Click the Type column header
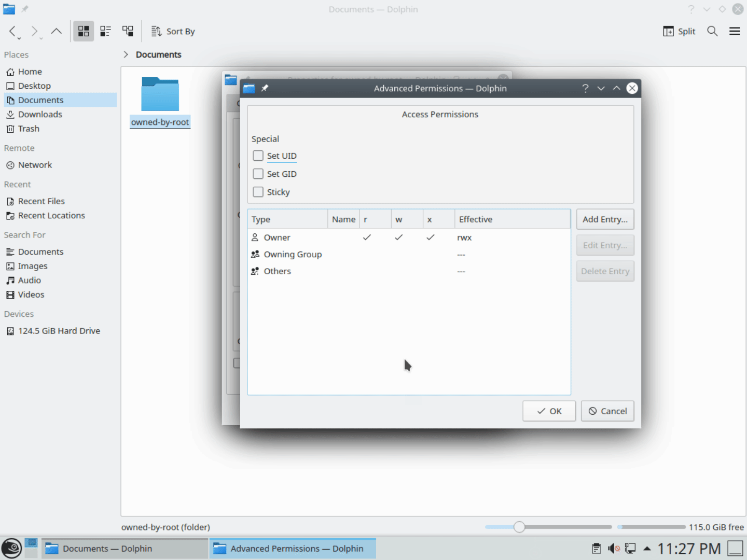 tap(287, 219)
